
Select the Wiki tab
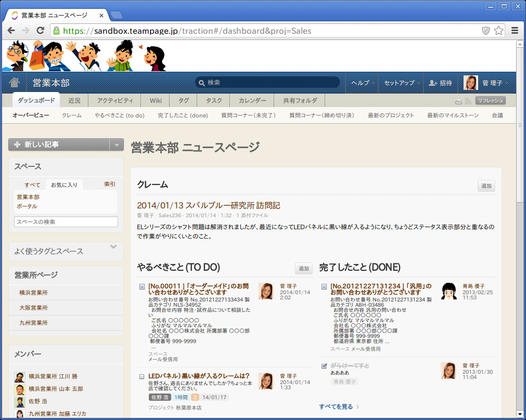tap(156, 100)
